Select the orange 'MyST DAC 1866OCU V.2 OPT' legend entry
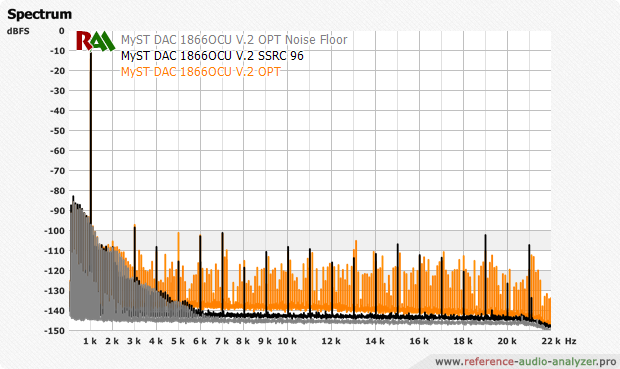Viewport: 620px width, 369px height. point(201,72)
